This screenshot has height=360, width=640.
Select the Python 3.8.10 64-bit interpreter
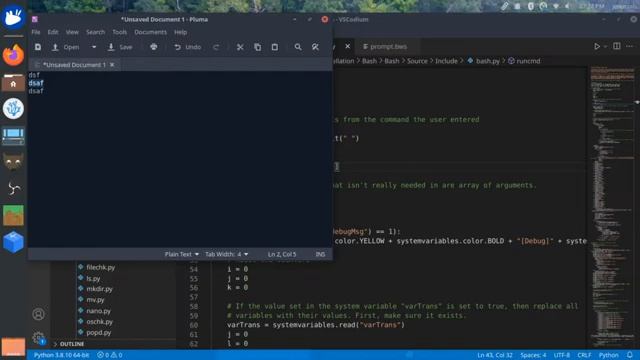(61, 355)
